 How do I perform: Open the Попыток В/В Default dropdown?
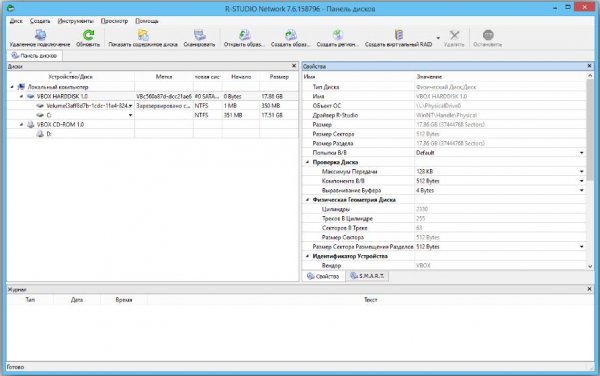[x=581, y=153]
